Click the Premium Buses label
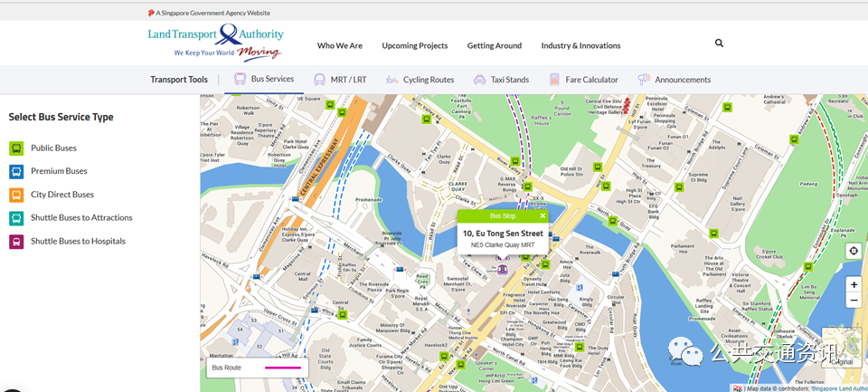 59,171
